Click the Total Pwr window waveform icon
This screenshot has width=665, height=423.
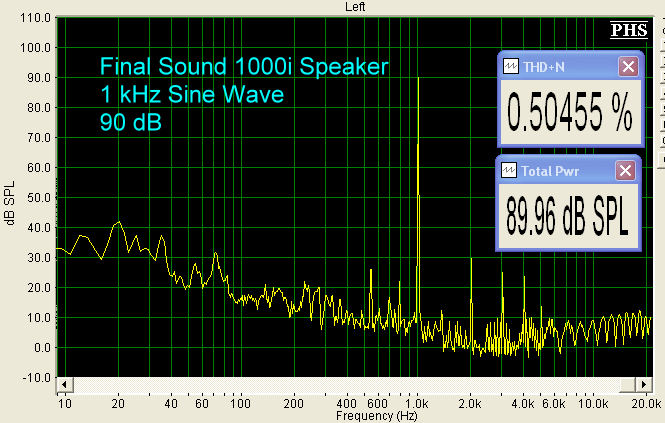click(509, 171)
